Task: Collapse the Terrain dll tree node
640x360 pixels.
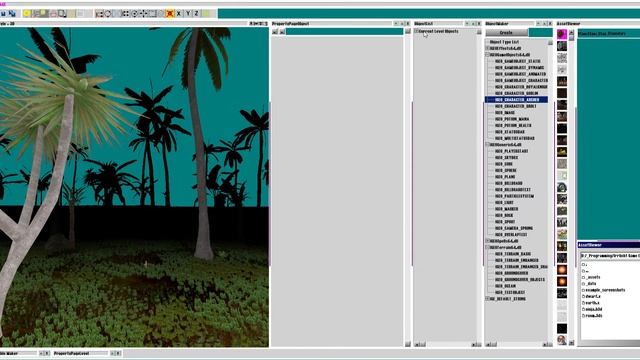Action: pos(487,247)
